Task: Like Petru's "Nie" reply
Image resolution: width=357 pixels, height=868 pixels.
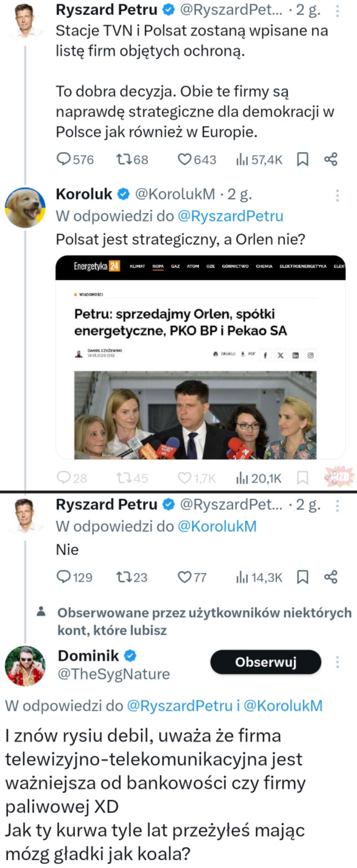Action: 185,577
